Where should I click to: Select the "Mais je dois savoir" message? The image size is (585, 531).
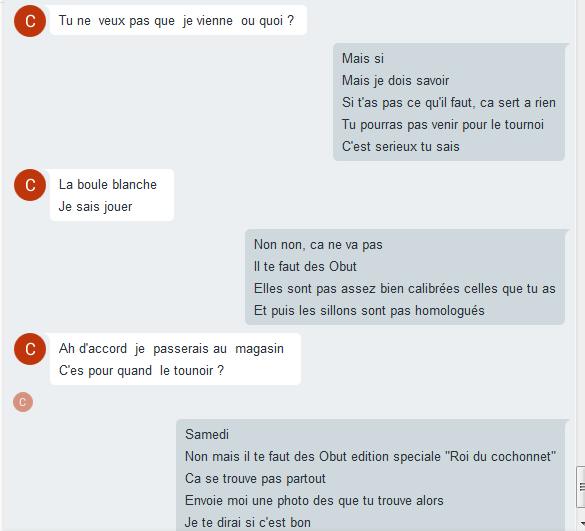395,81
